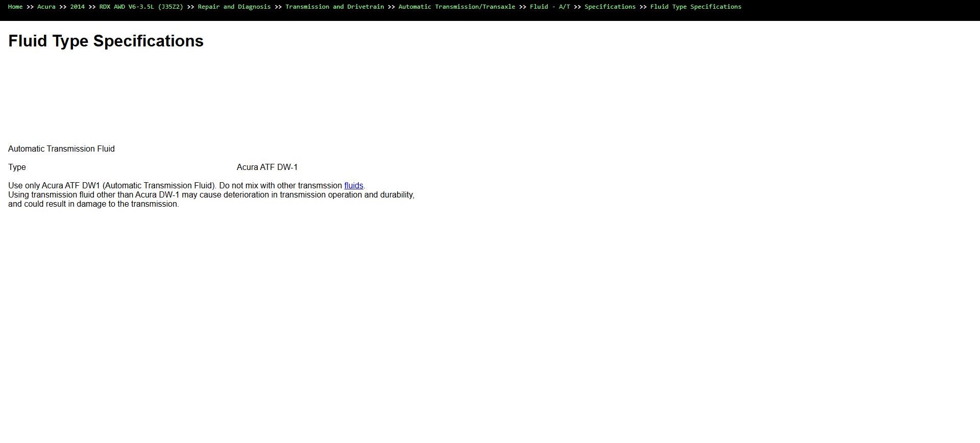Viewport: 980px width, 443px height.
Task: Go to the Fluid - A/T breadcrumb
Action: tap(550, 7)
